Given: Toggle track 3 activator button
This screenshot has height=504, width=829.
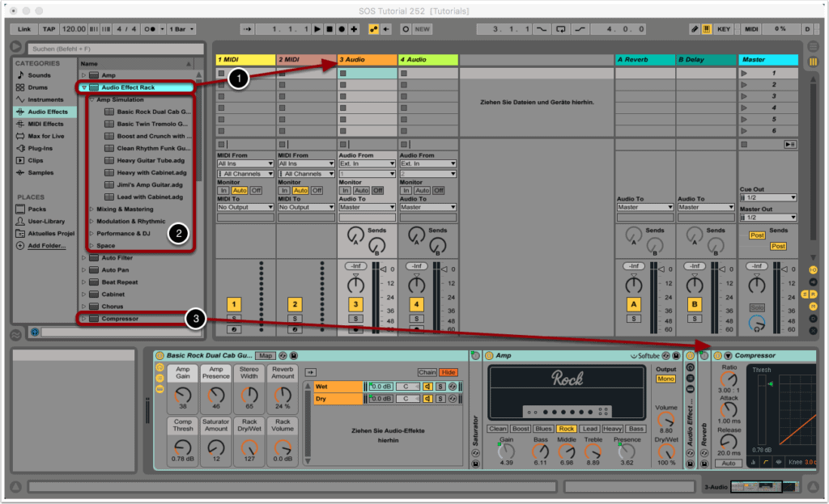Looking at the screenshot, I should coord(355,304).
